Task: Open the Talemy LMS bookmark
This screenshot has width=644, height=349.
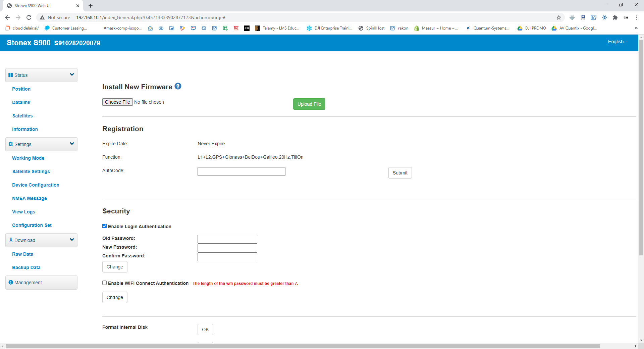Action: (277, 28)
